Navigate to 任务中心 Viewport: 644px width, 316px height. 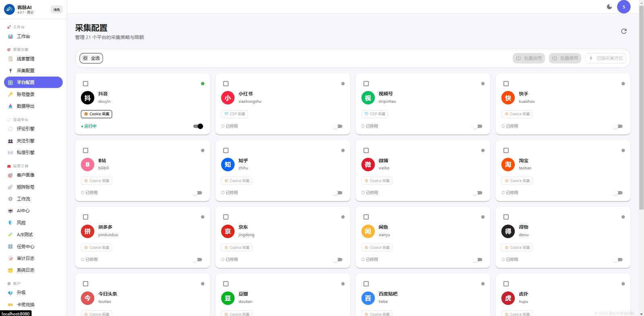[33, 247]
